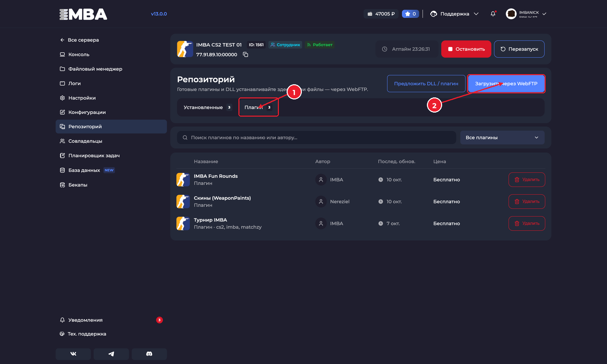The width and height of the screenshot is (607, 364).
Task: Open Бекапы in sidebar
Action: (x=111, y=185)
